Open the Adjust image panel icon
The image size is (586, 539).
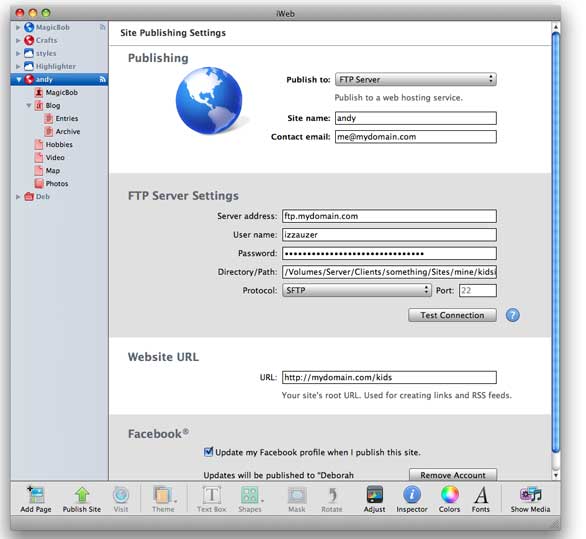point(374,495)
